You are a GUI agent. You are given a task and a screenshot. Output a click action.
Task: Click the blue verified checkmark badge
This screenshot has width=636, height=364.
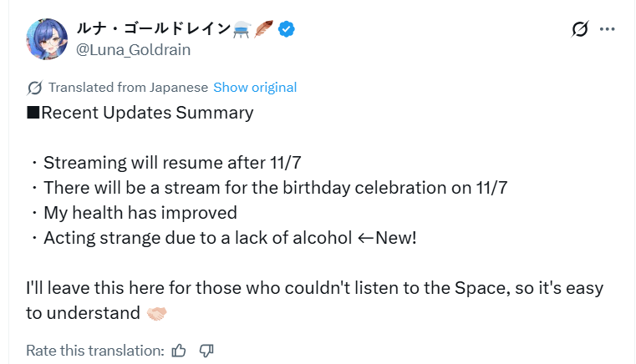coord(286,29)
